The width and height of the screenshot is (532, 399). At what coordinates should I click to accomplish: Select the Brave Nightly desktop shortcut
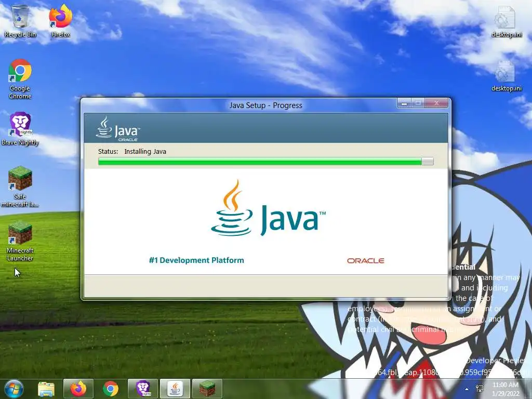pos(20,129)
